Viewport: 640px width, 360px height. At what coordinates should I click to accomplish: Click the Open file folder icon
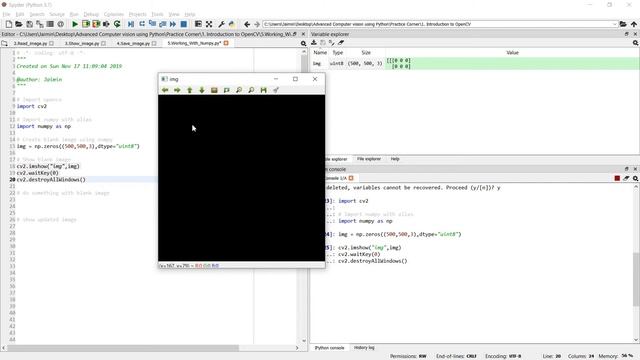click(x=19, y=24)
